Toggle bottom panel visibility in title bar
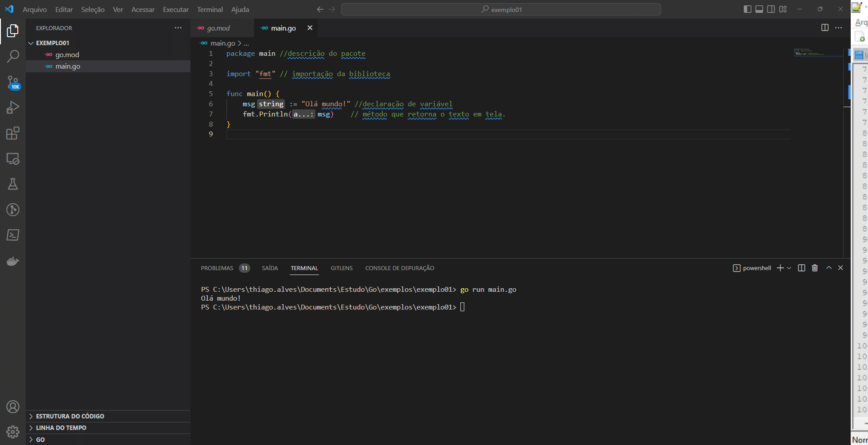 point(759,9)
